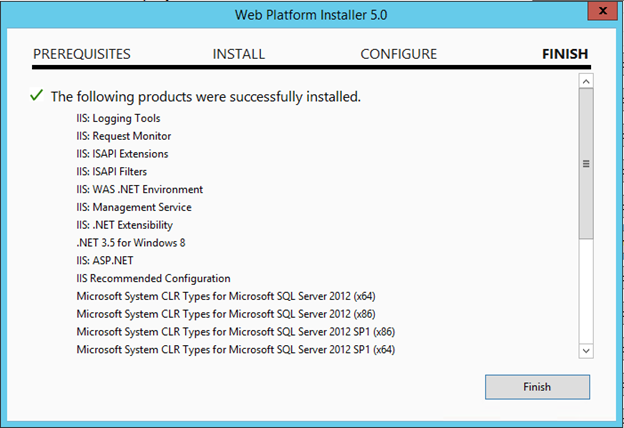Select the INSTALL step heading
This screenshot has height=428, width=624.
pos(238,54)
